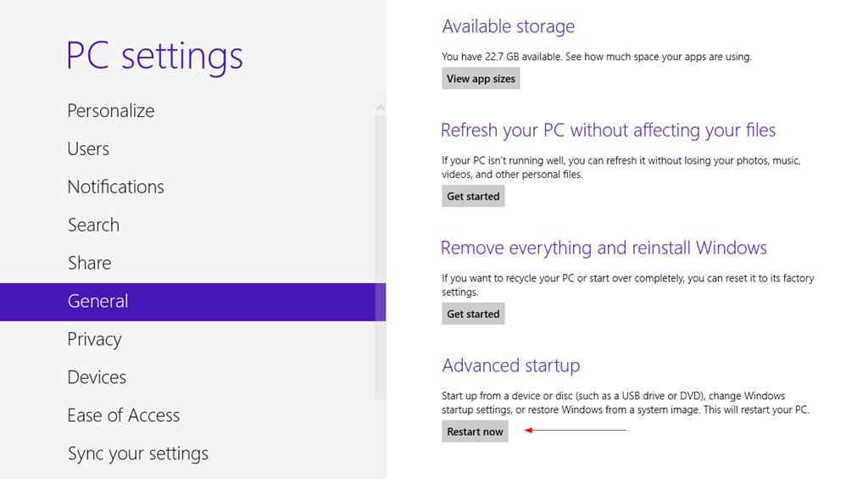Go to Sync your settings
This screenshot has width=868, height=479.
pos(138,454)
